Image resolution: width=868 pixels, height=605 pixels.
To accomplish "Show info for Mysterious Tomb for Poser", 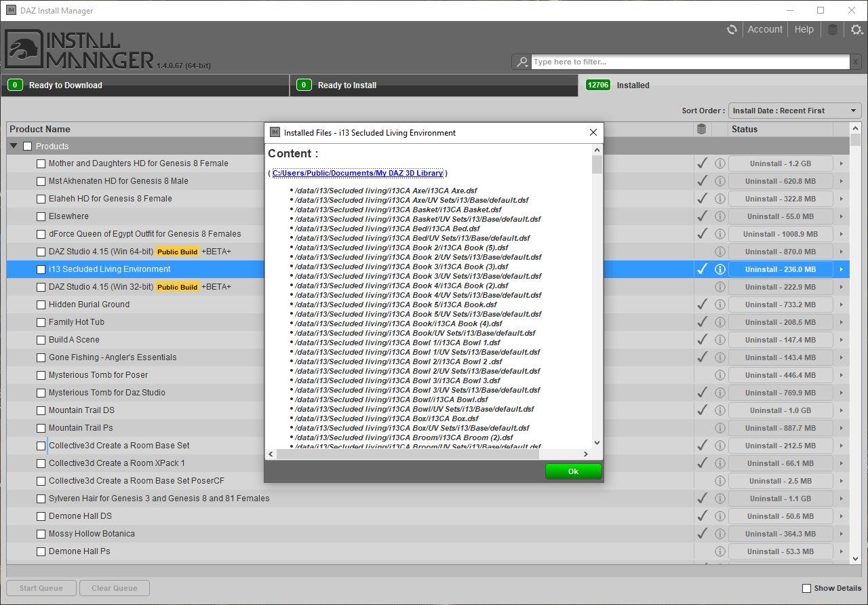I will (720, 375).
